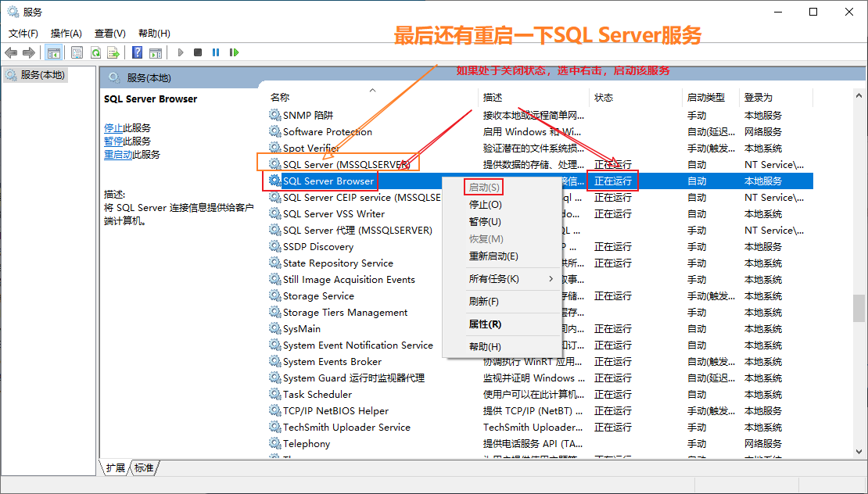Open help via the question mark toolbar icon

[x=138, y=52]
